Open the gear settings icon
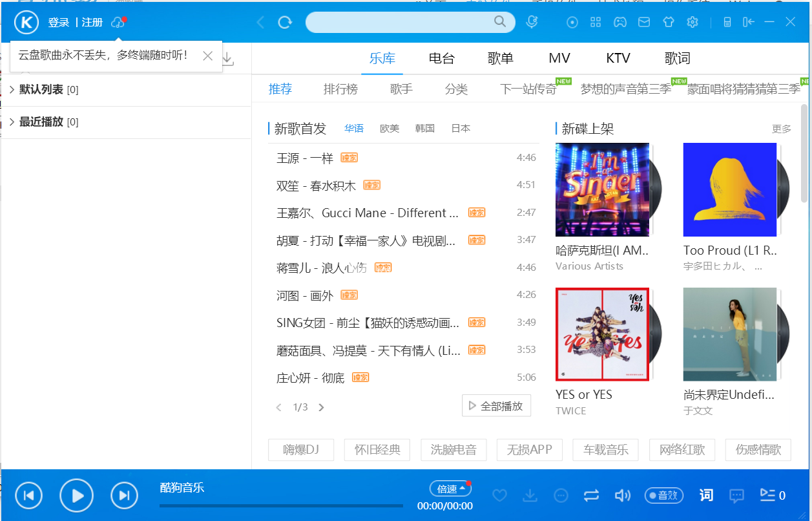This screenshot has width=812, height=521. (692, 23)
